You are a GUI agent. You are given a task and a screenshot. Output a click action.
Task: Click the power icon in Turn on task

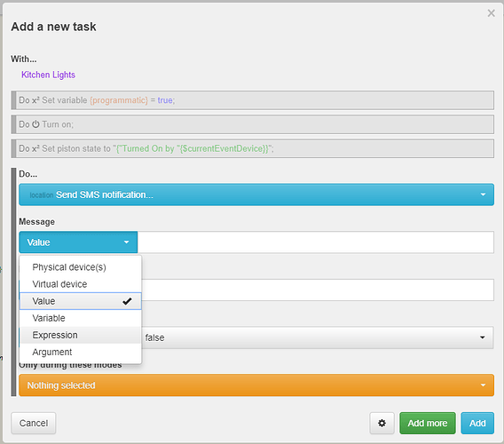[x=35, y=124]
